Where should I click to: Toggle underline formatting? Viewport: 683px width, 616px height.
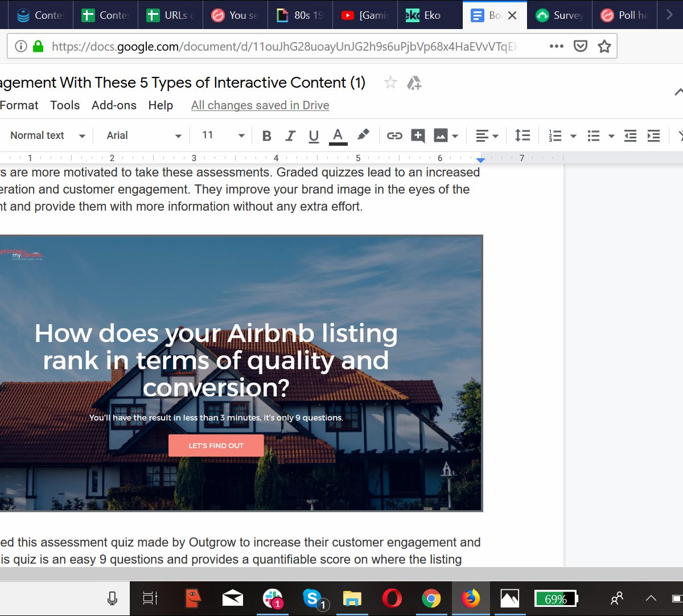click(x=314, y=135)
